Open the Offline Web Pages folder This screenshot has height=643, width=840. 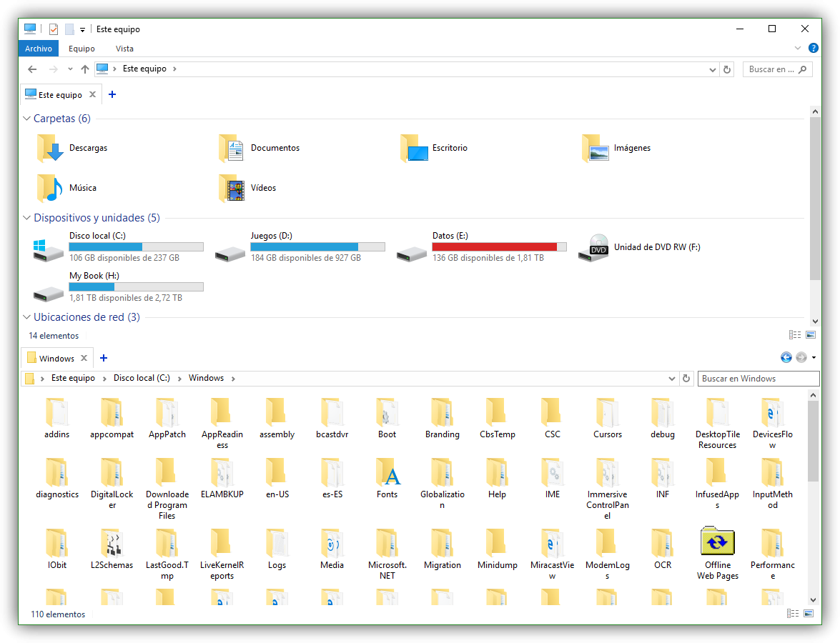[717, 554]
